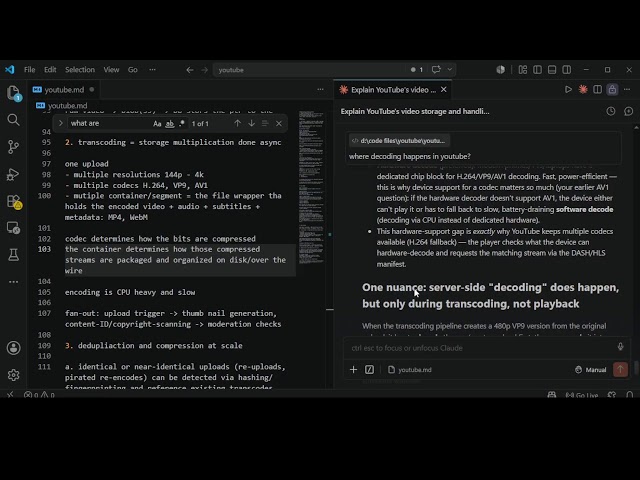Click the Go Live status bar button
Screen dimensions: 640x480
[582, 395]
